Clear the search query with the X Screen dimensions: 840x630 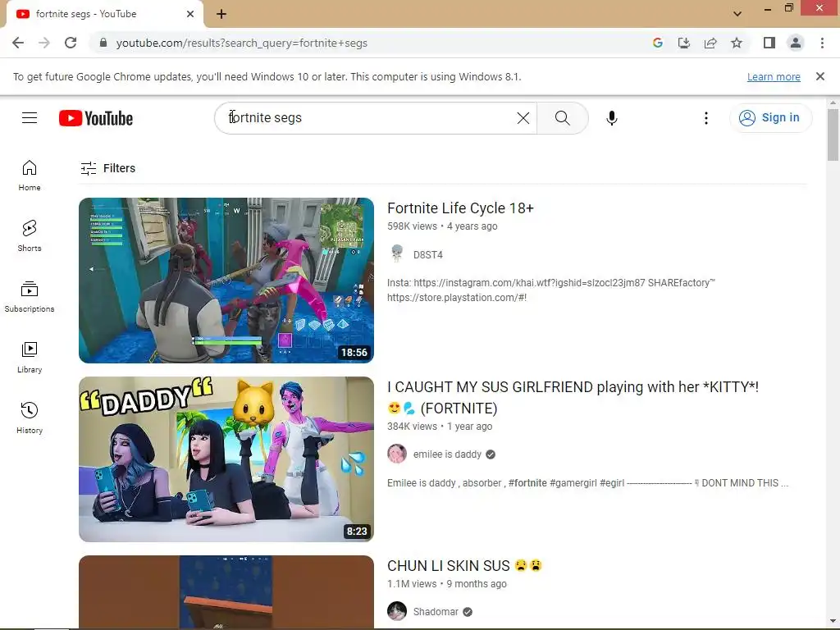coord(523,118)
